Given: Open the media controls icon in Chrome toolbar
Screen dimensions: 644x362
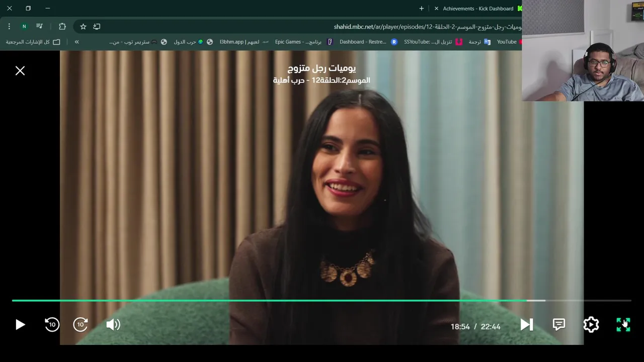Looking at the screenshot, I should [39, 26].
